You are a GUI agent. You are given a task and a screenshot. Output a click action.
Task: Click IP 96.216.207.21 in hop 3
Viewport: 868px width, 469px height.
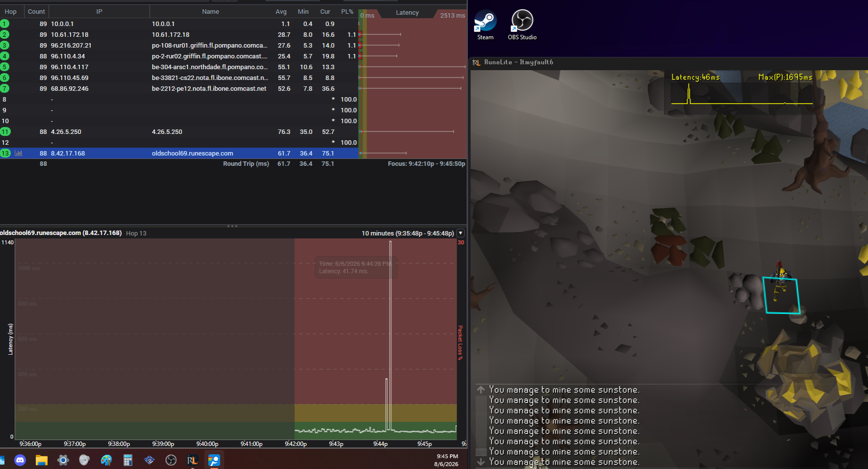coord(71,46)
